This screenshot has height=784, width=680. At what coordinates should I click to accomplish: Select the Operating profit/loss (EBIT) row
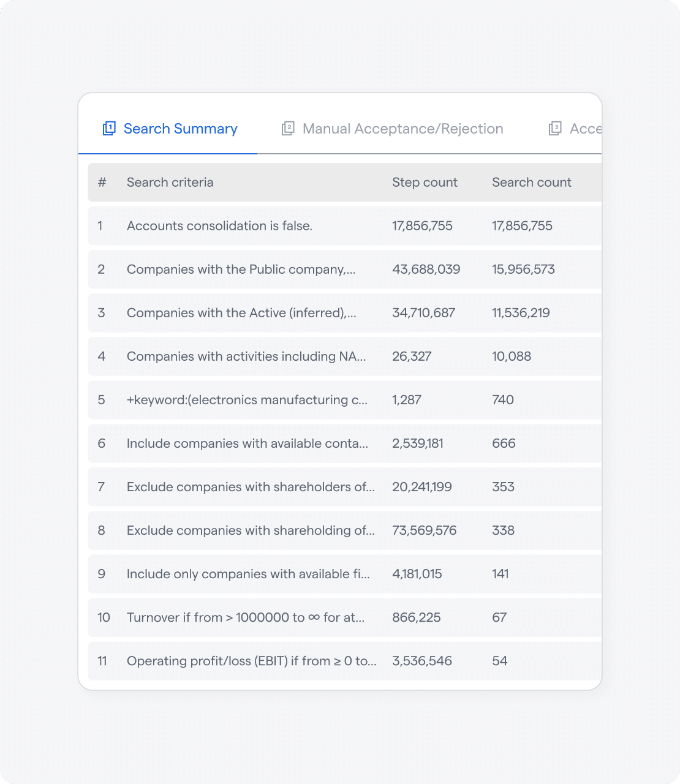click(251, 661)
